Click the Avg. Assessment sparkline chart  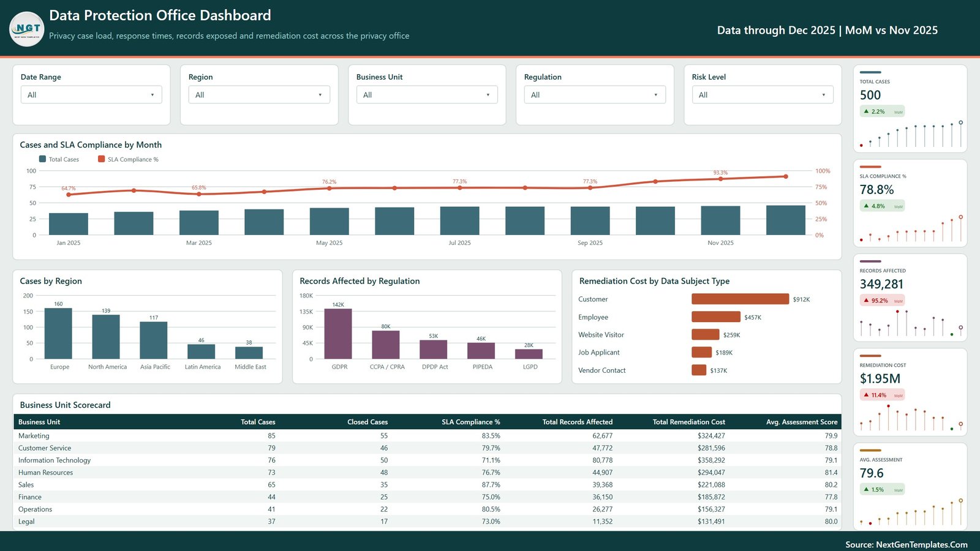pyautogui.click(x=911, y=512)
